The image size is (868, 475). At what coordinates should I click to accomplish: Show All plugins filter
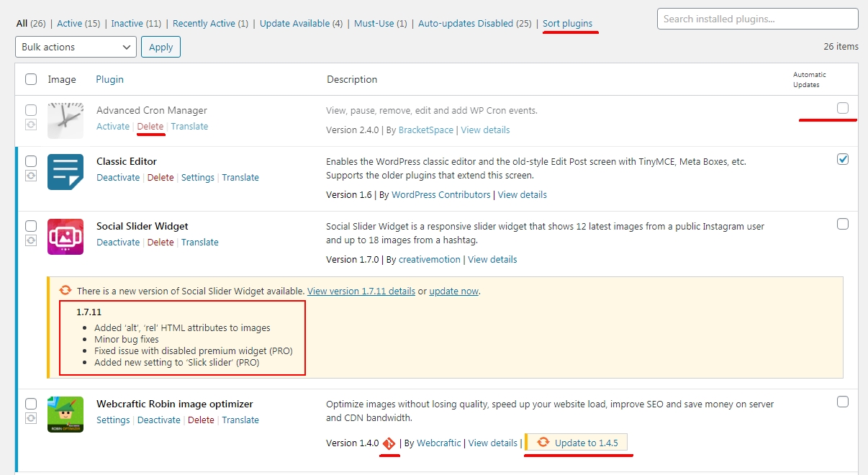coord(22,23)
